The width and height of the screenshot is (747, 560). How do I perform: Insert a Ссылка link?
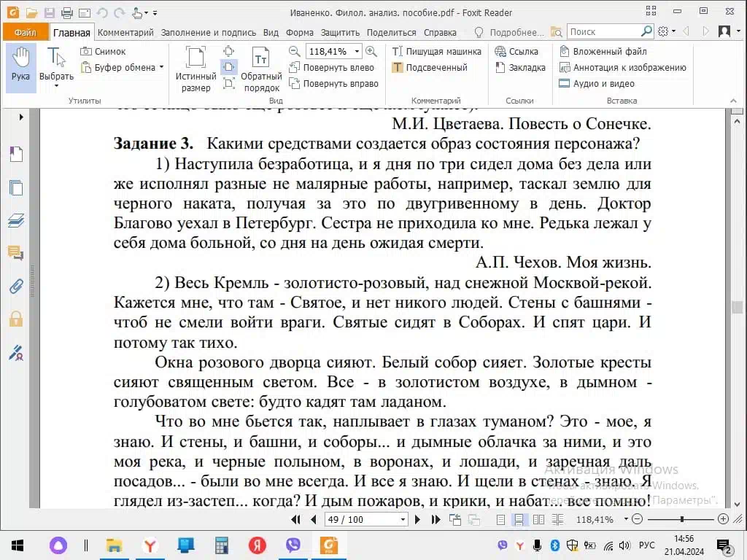516,52
